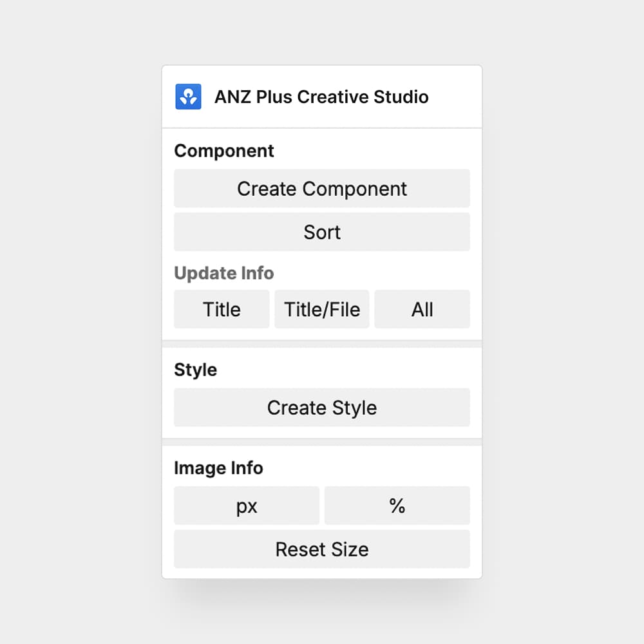Click the Component section header

(x=223, y=150)
